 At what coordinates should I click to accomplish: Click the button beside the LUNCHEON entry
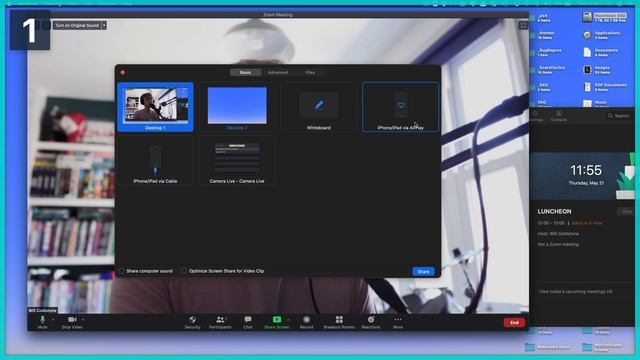coord(627,211)
